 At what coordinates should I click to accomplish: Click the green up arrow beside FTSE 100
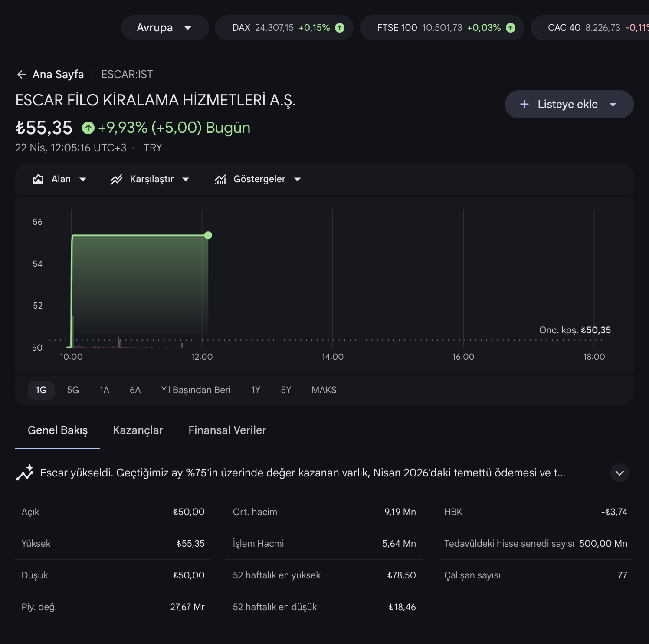coord(511,28)
